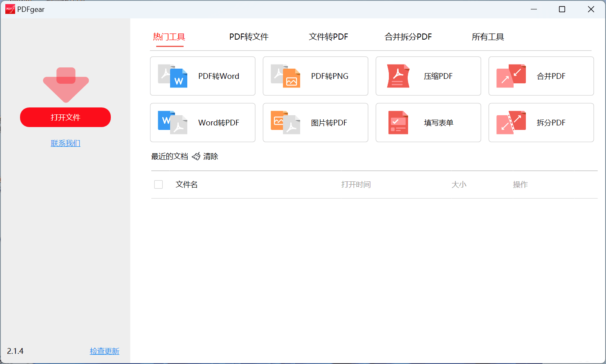
Task: Open the 联系我们 link
Action: tap(65, 143)
